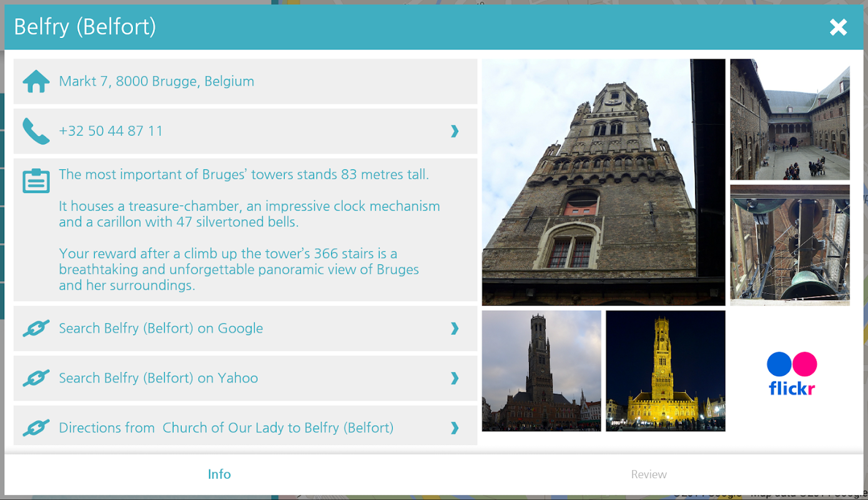Click link icon beside Yahoo search
Image resolution: width=868 pixels, height=500 pixels.
point(36,378)
